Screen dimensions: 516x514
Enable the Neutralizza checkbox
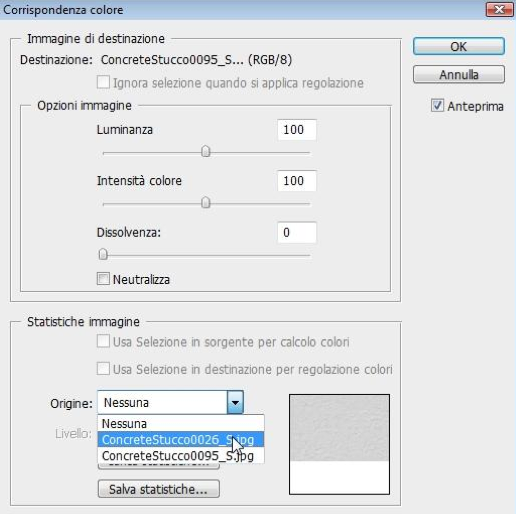(103, 279)
